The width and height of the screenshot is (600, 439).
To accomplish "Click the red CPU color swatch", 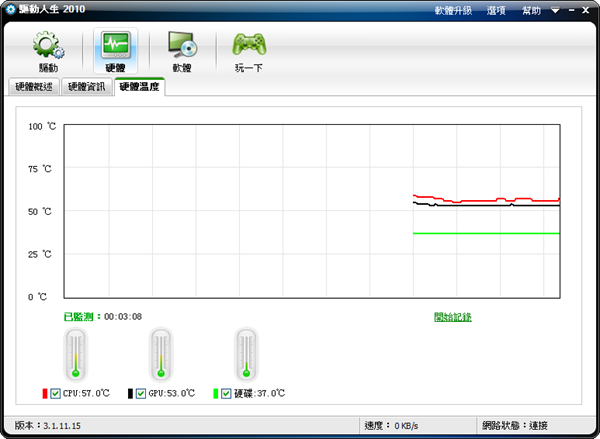I will coord(45,393).
